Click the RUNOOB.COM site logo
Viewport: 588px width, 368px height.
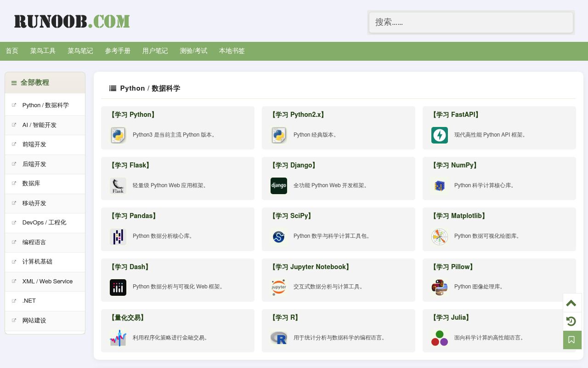[x=72, y=22]
